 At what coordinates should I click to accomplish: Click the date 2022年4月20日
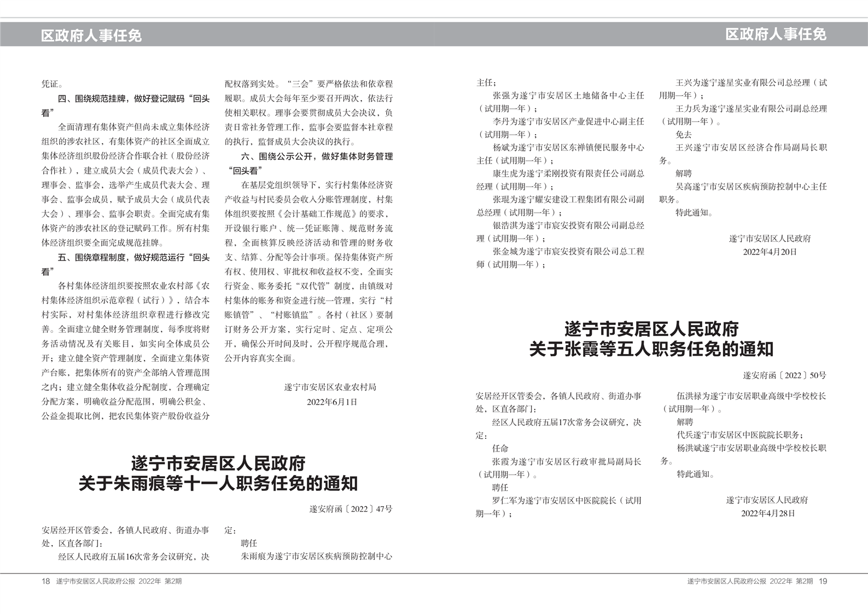coord(770,252)
